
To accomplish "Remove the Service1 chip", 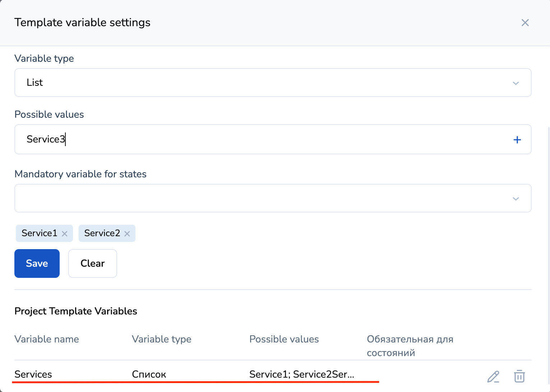I will point(65,234).
